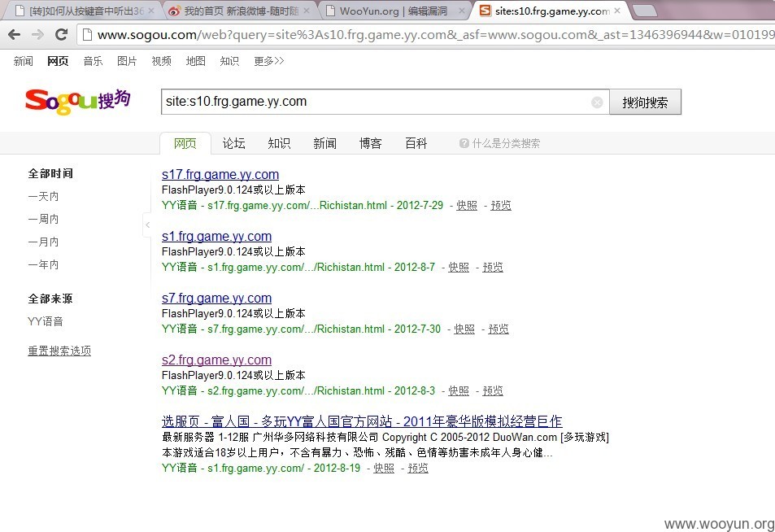Click the 什么是分类搜索 help link

tap(506, 143)
